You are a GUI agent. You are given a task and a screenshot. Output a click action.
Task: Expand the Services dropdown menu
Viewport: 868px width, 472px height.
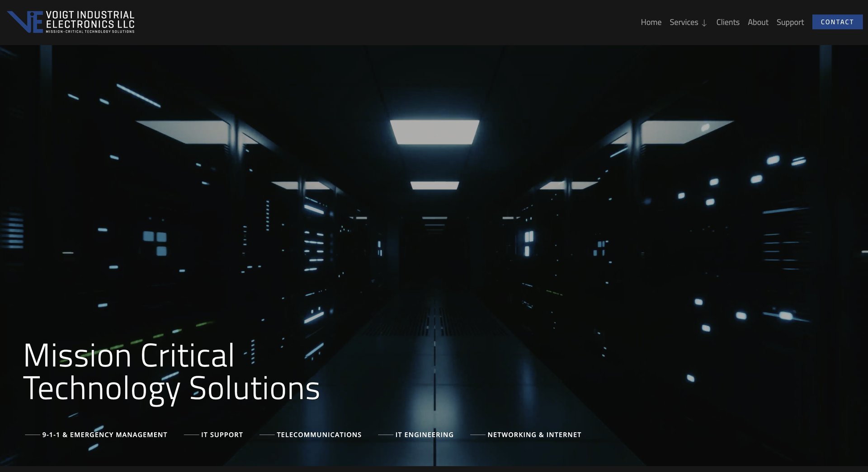[688, 22]
